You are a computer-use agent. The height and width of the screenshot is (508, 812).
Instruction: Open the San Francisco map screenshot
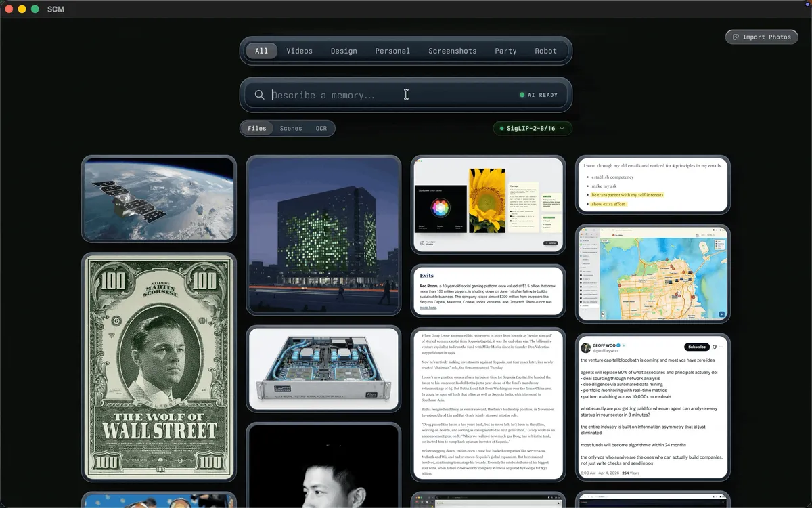click(x=653, y=273)
